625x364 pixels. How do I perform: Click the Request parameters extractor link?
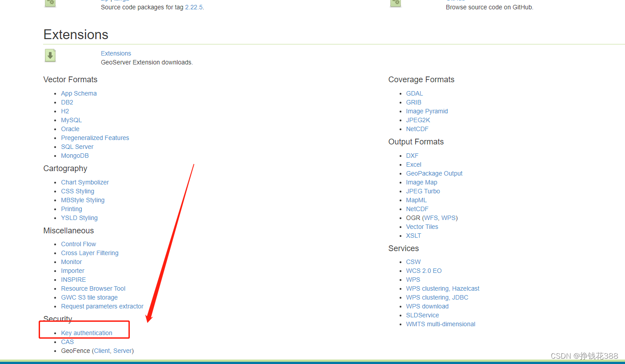click(x=102, y=306)
